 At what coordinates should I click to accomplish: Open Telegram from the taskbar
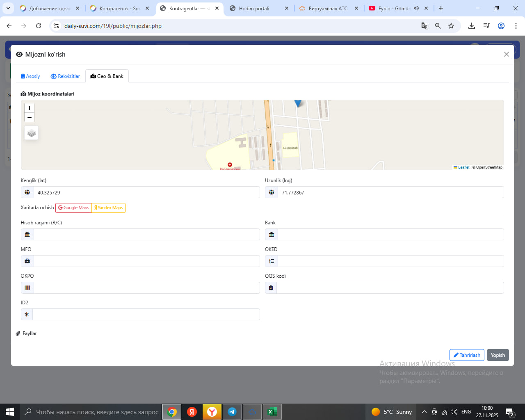232,412
